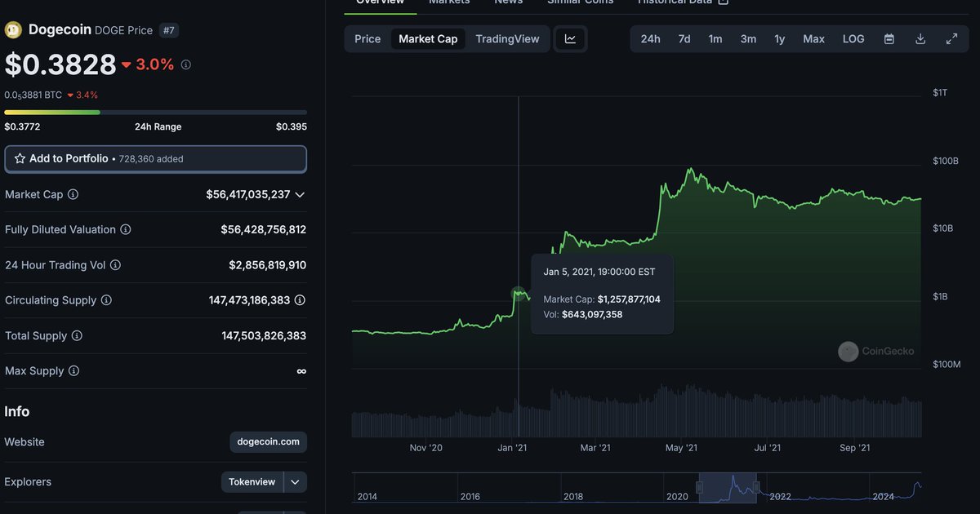Toggle LOG scale on chart
The image size is (980, 514).
point(853,39)
